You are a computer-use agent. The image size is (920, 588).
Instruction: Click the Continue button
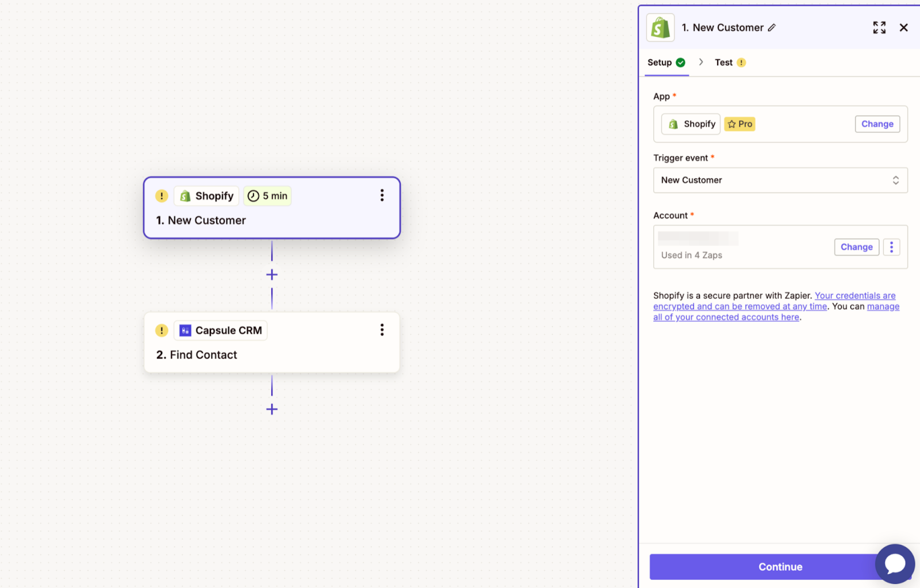pos(780,567)
